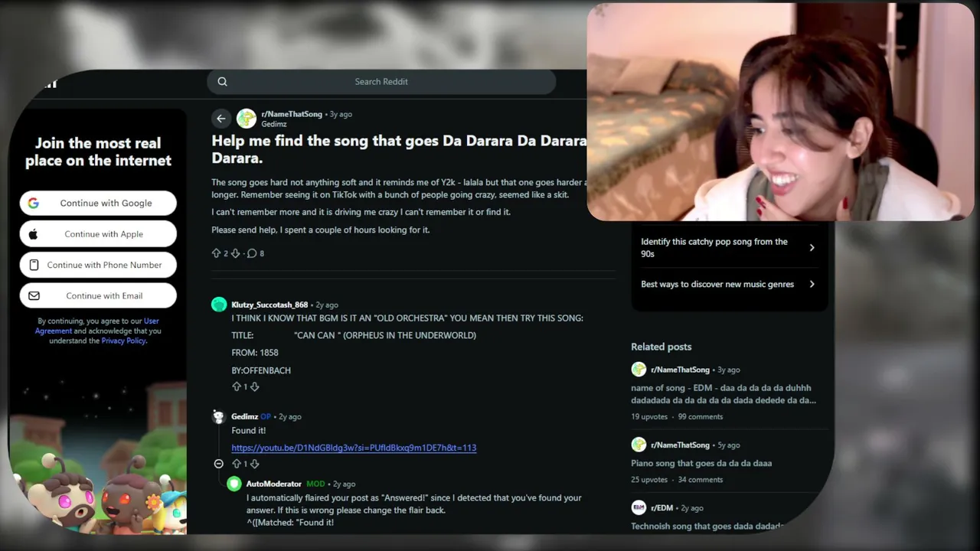Collapse the Gedimz comment thread

[x=218, y=464]
